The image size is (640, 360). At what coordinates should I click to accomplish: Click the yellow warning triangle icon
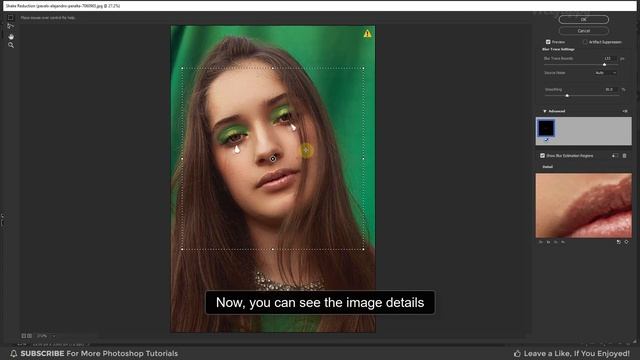pos(367,33)
